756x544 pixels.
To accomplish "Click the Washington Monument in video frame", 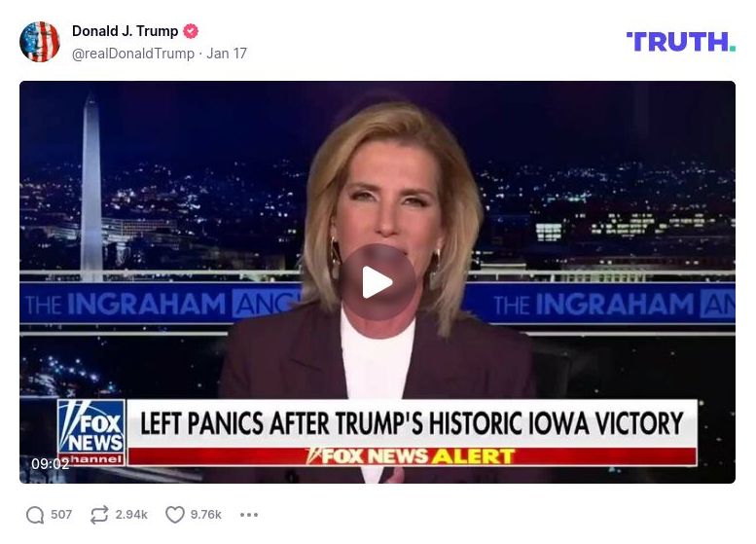I will 91,188.
